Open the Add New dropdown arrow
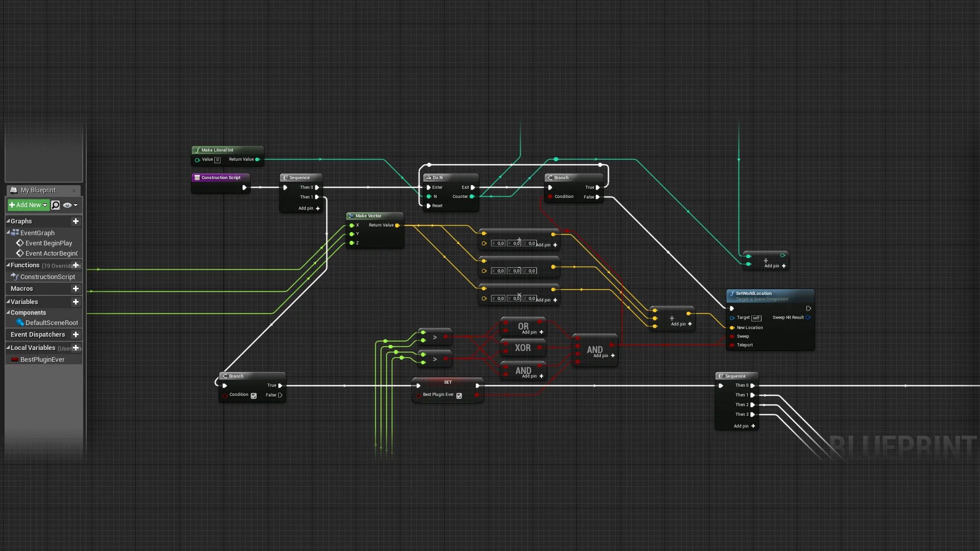The image size is (980, 551). tap(45, 205)
